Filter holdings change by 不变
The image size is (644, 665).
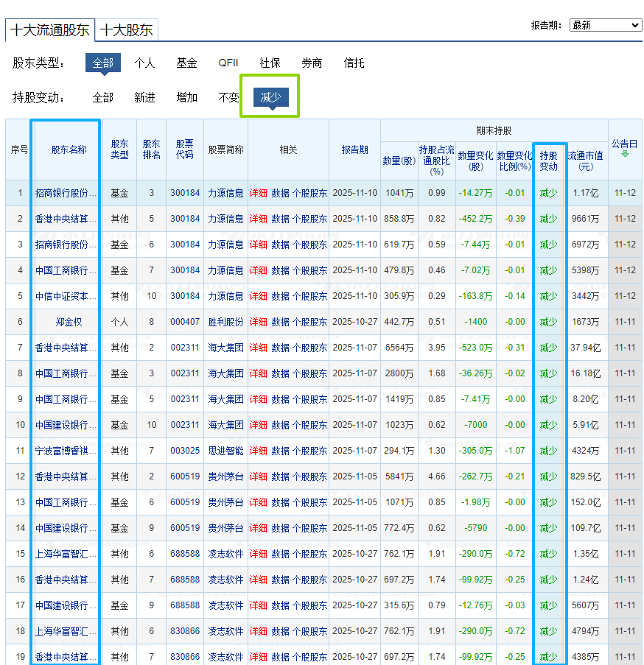click(228, 98)
